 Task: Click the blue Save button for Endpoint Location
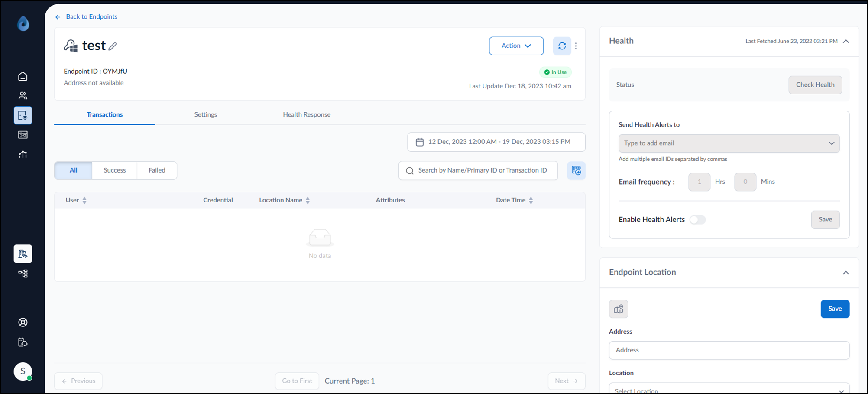coord(835,309)
